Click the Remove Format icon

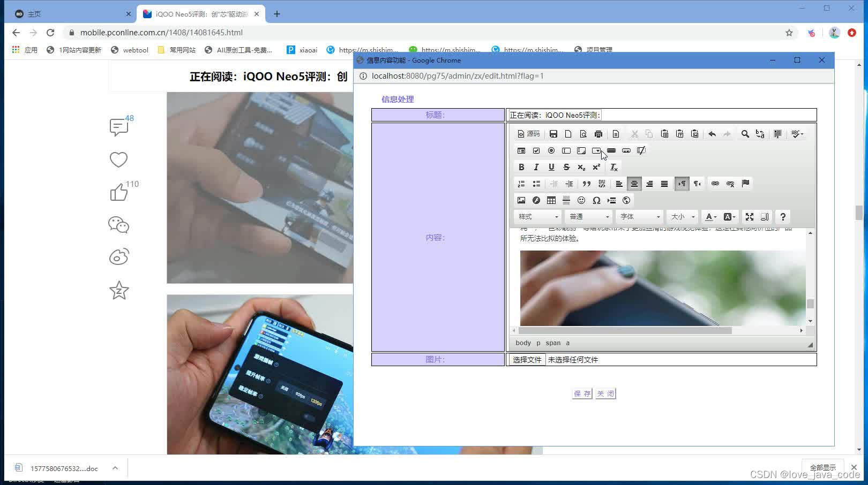pos(614,167)
